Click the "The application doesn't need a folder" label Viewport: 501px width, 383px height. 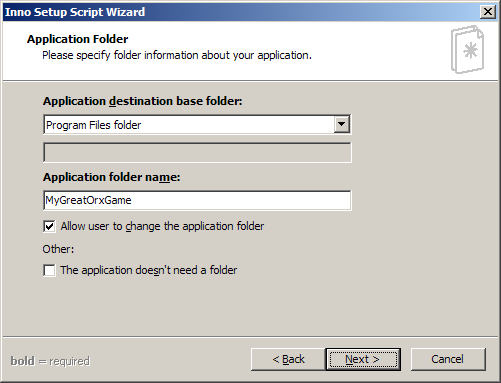[x=149, y=270]
